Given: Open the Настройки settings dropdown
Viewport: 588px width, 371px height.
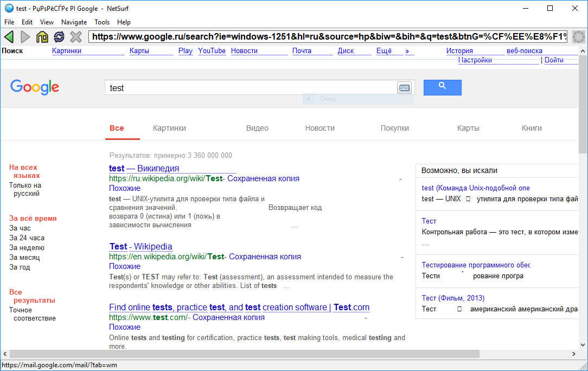Looking at the screenshot, I should pyautogui.click(x=475, y=60).
